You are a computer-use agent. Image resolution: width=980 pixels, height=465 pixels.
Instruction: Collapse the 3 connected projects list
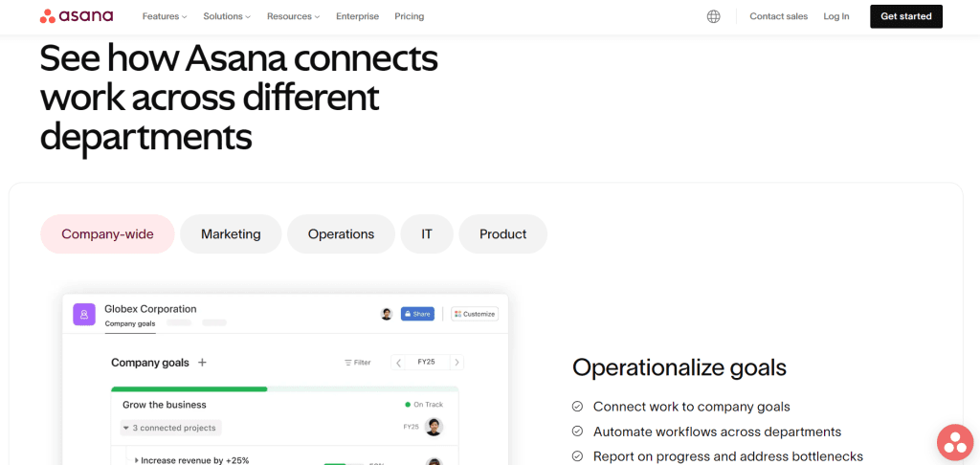[170, 428]
